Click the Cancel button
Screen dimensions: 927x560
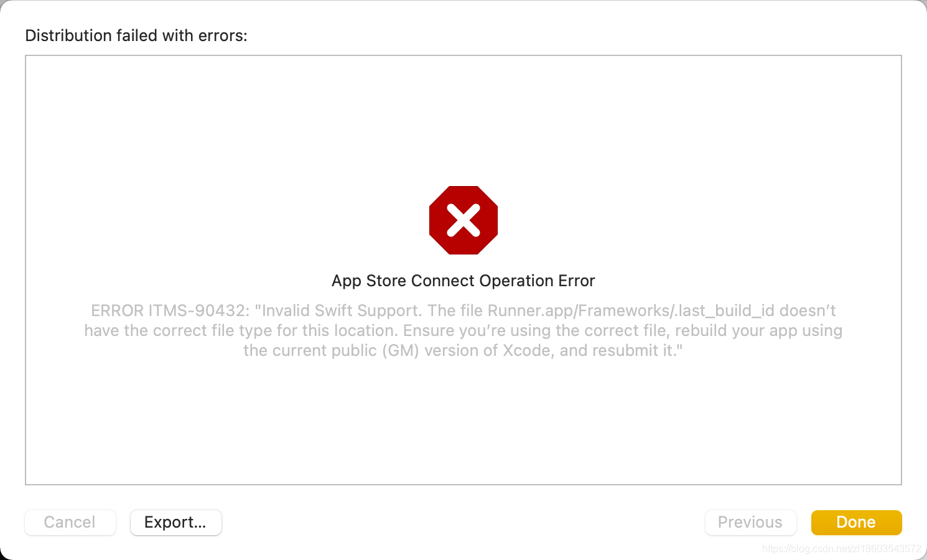70,522
